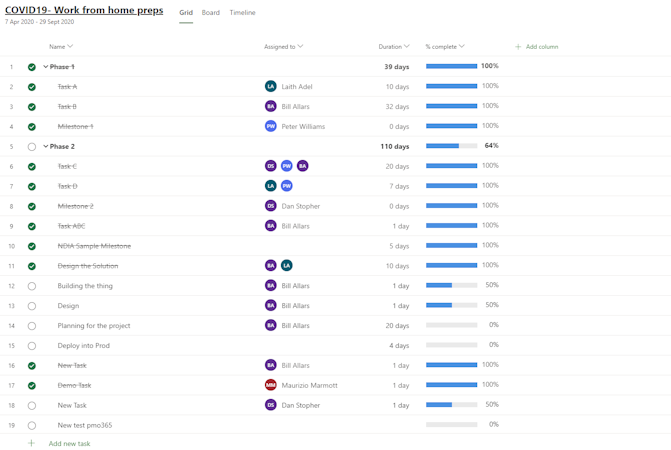Collapse the Phase 2 group

pos(46,147)
